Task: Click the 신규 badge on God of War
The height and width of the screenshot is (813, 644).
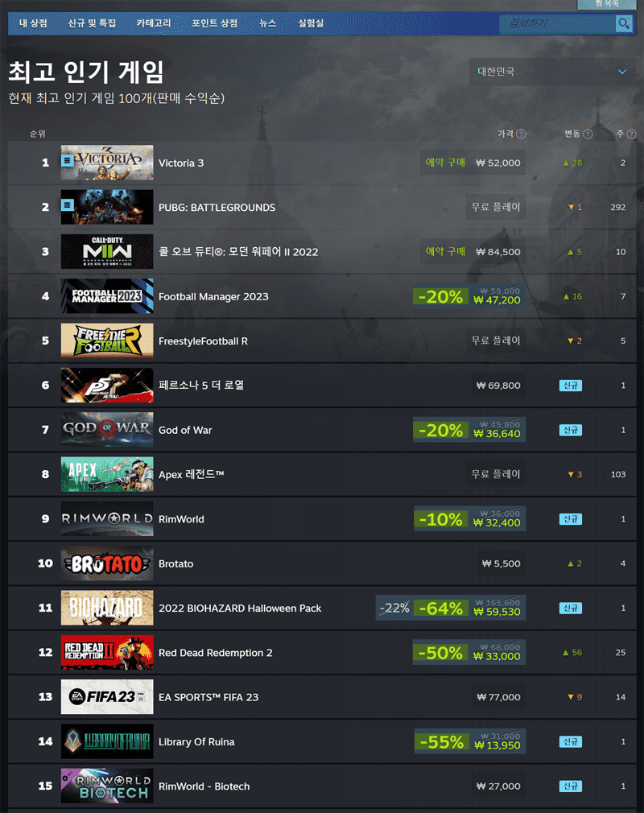Action: coord(571,430)
